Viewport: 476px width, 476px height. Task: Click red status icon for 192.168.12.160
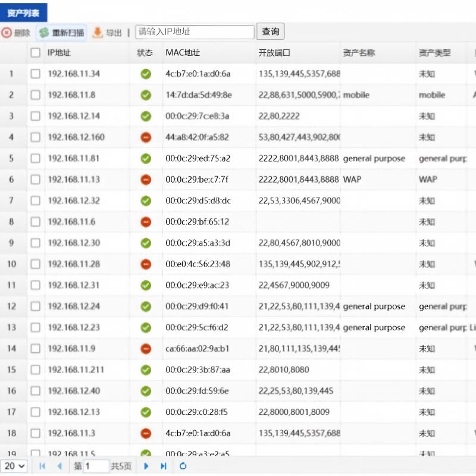pos(146,137)
